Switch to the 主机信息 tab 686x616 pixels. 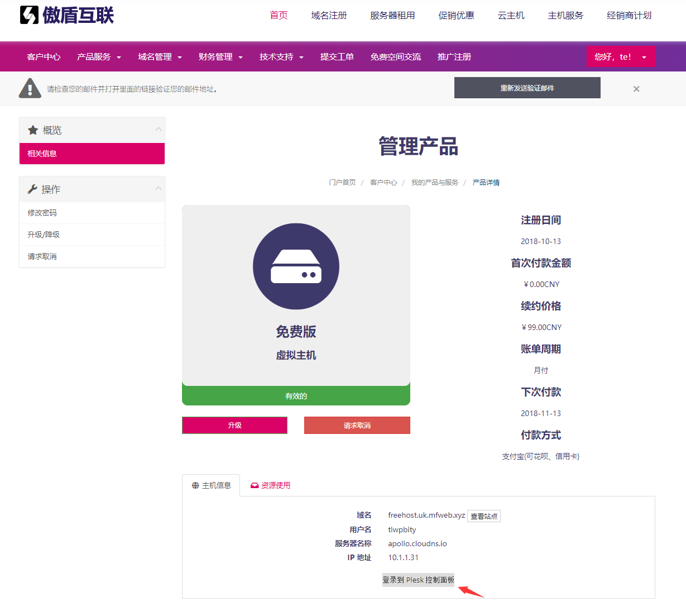[211, 485]
